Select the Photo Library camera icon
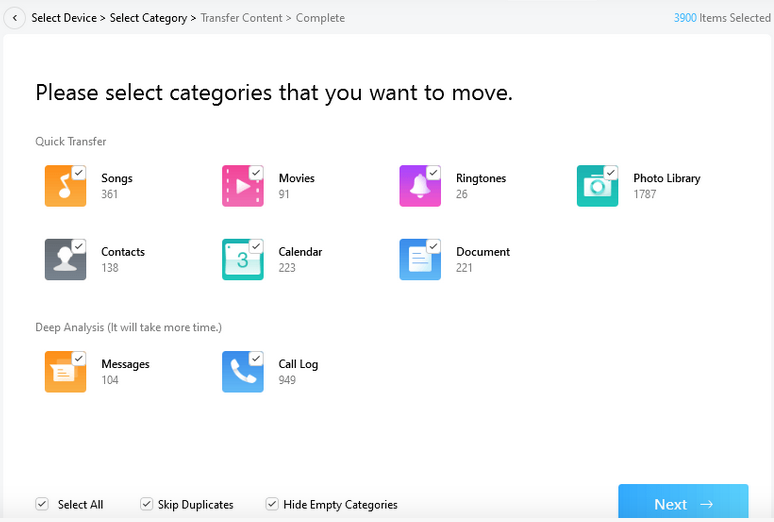The image size is (774, 522). [597, 186]
